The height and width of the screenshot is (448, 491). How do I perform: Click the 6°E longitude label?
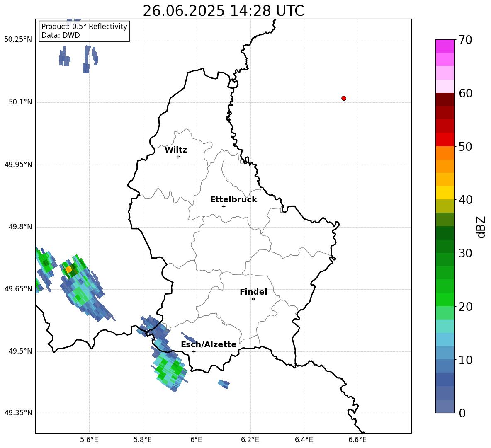click(196, 440)
